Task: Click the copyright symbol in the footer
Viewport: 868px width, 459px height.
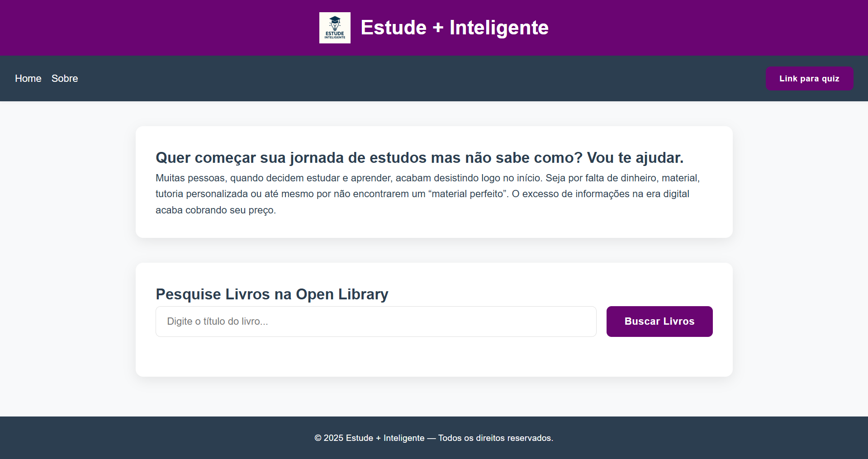Action: (318, 438)
